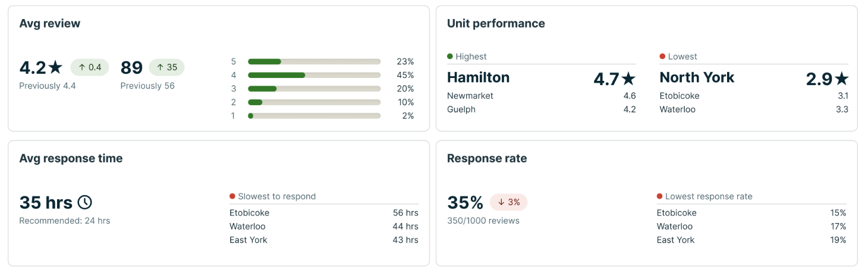Click the Response rate 35% value
868x270 pixels.
tap(465, 203)
